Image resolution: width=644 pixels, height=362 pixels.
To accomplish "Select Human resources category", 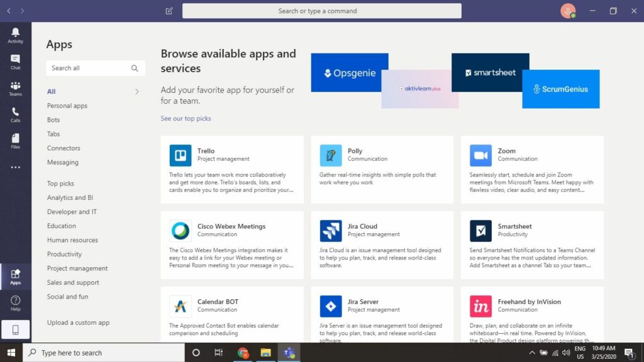I will tap(72, 240).
